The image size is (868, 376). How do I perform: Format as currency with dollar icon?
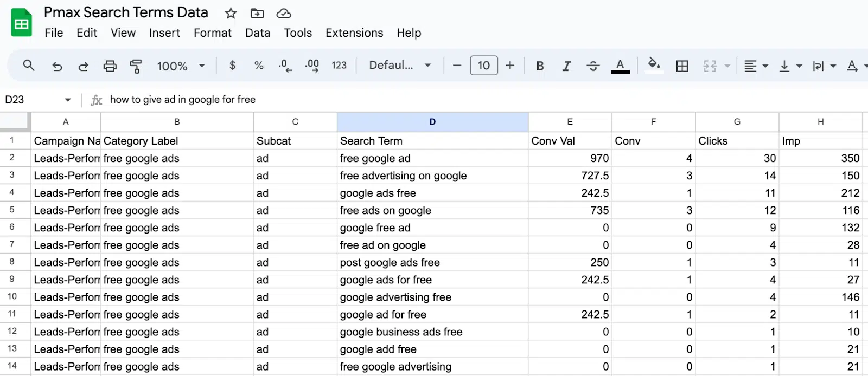pyautogui.click(x=232, y=66)
